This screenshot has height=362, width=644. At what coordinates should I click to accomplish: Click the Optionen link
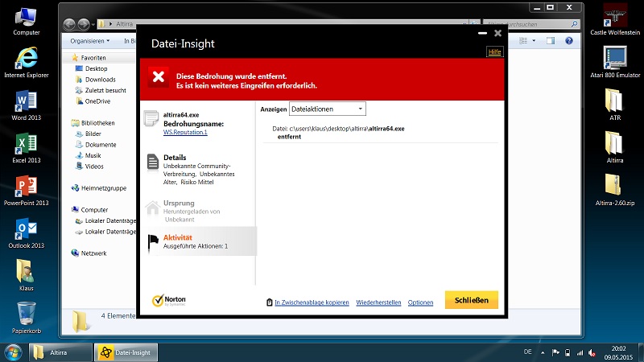click(420, 302)
